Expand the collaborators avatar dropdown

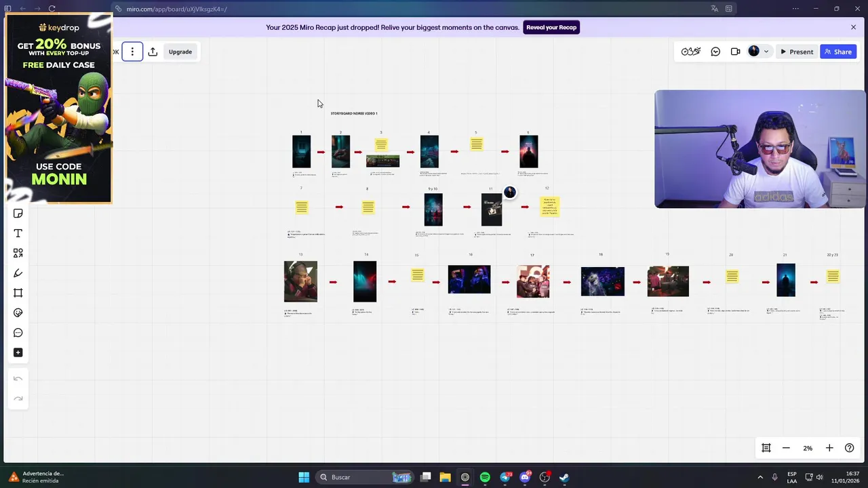[766, 52]
